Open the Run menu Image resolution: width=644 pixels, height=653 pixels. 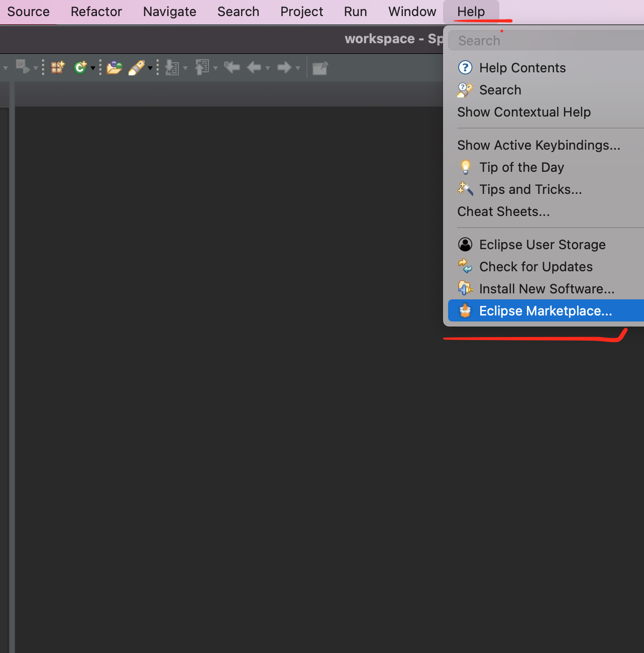click(x=356, y=12)
